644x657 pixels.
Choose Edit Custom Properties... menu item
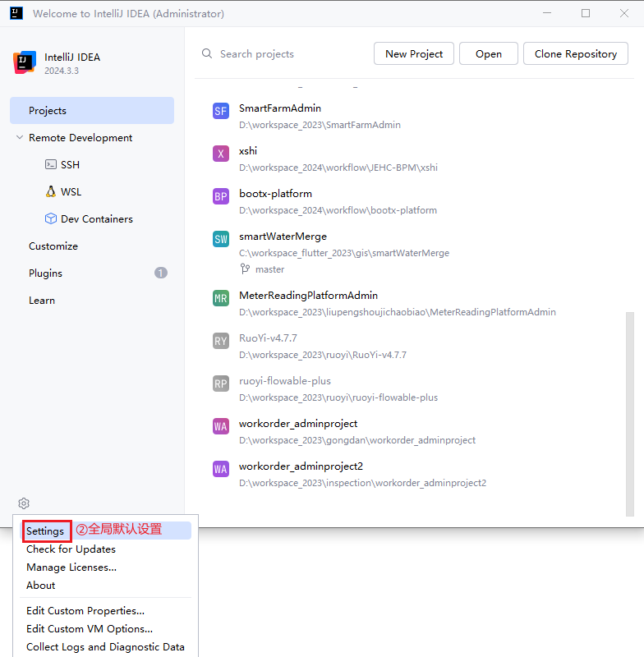point(85,610)
